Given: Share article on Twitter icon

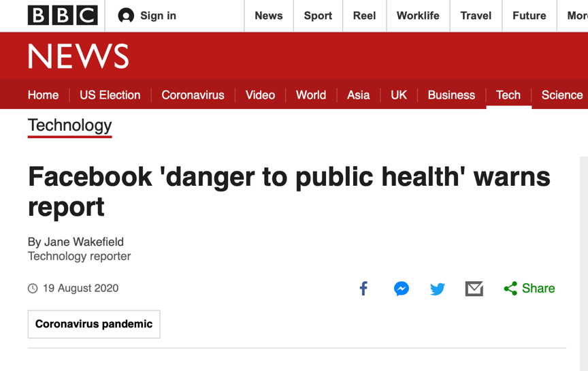Looking at the screenshot, I should tap(438, 289).
